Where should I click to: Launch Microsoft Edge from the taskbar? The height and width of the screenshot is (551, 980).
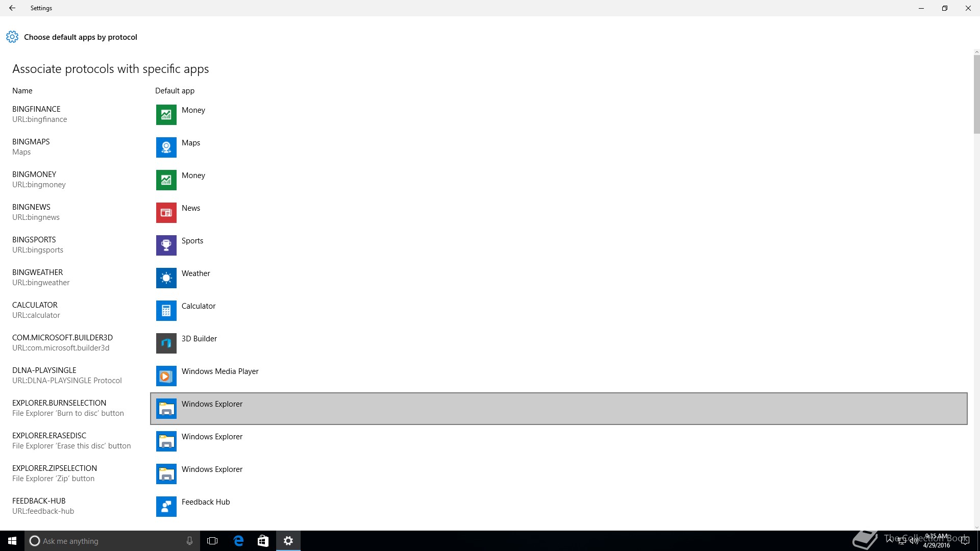pyautogui.click(x=238, y=541)
